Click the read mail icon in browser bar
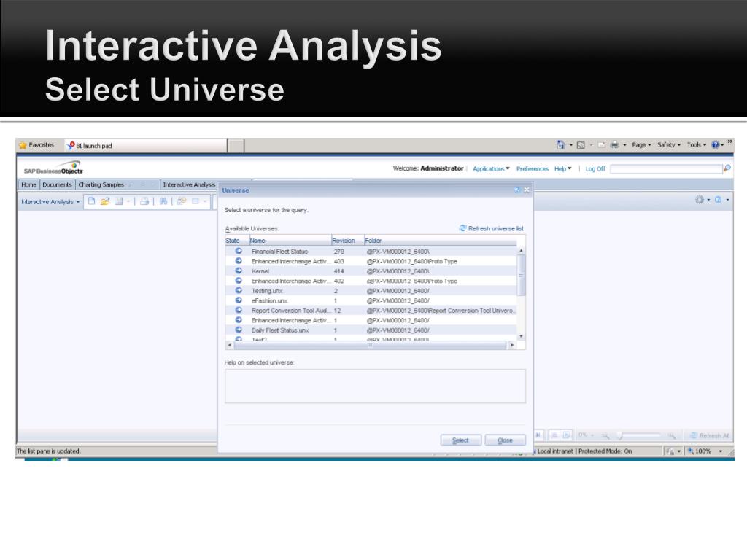 click(602, 145)
